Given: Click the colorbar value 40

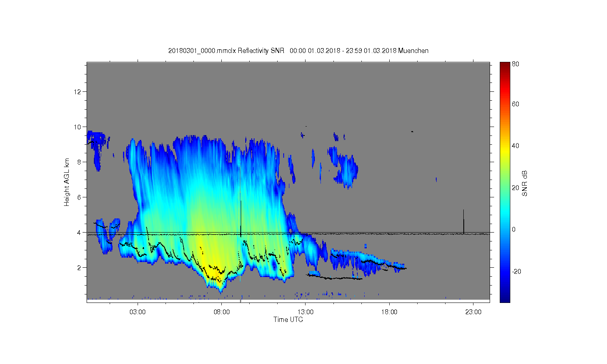Looking at the screenshot, I should point(515,146).
